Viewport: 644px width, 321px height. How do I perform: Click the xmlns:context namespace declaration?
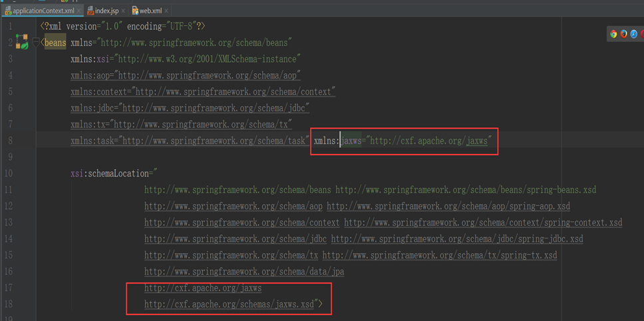coord(203,92)
